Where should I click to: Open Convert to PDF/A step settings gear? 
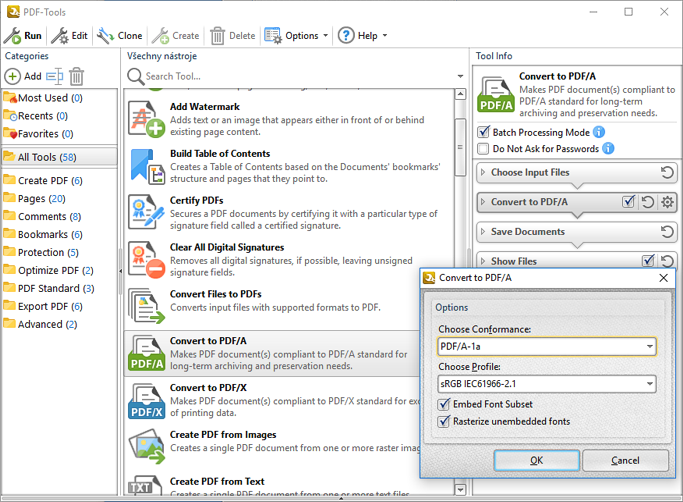click(x=667, y=202)
